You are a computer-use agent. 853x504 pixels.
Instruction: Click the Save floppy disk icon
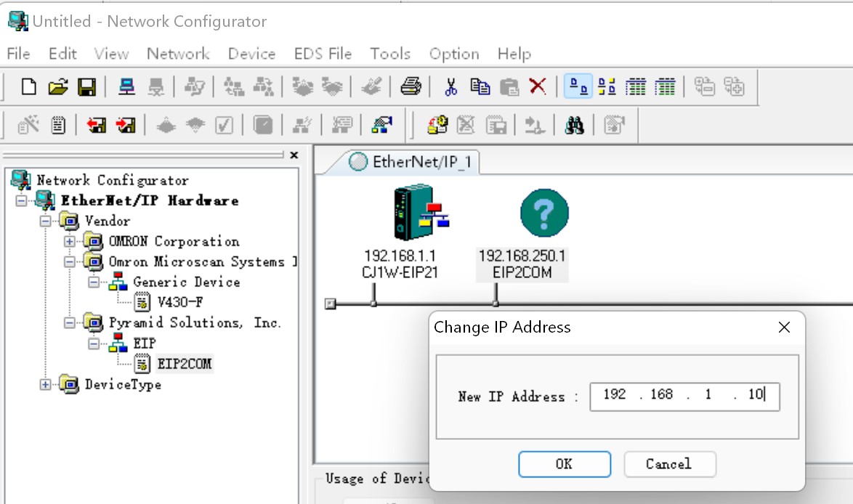click(x=86, y=86)
